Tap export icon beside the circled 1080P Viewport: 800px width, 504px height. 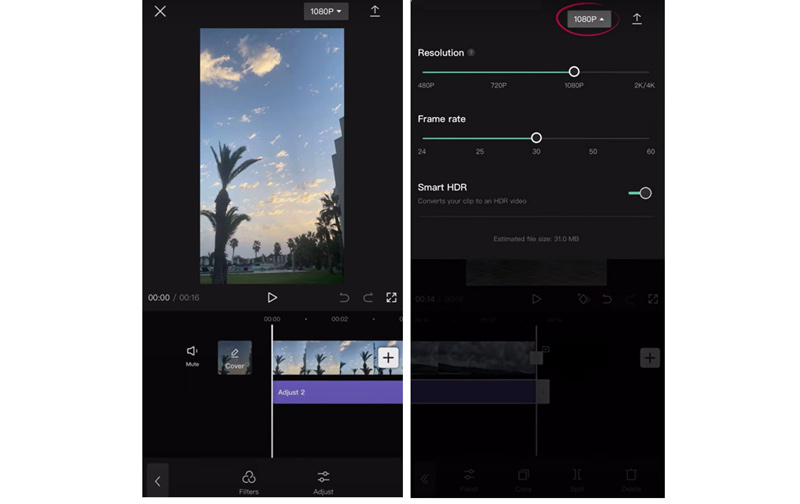point(637,19)
